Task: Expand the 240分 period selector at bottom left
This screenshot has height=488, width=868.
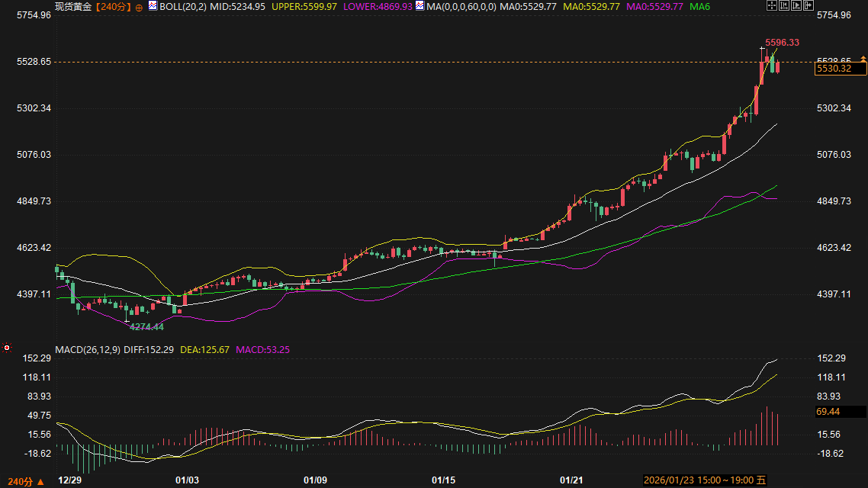Action: coord(24,481)
